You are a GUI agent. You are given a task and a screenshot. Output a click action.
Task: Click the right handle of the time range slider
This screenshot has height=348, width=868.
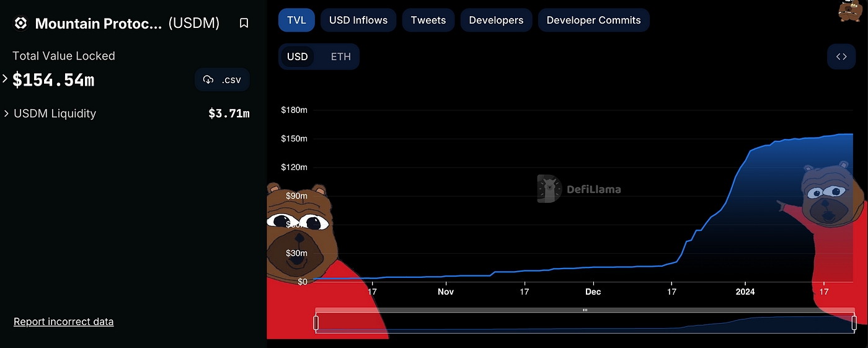854,323
